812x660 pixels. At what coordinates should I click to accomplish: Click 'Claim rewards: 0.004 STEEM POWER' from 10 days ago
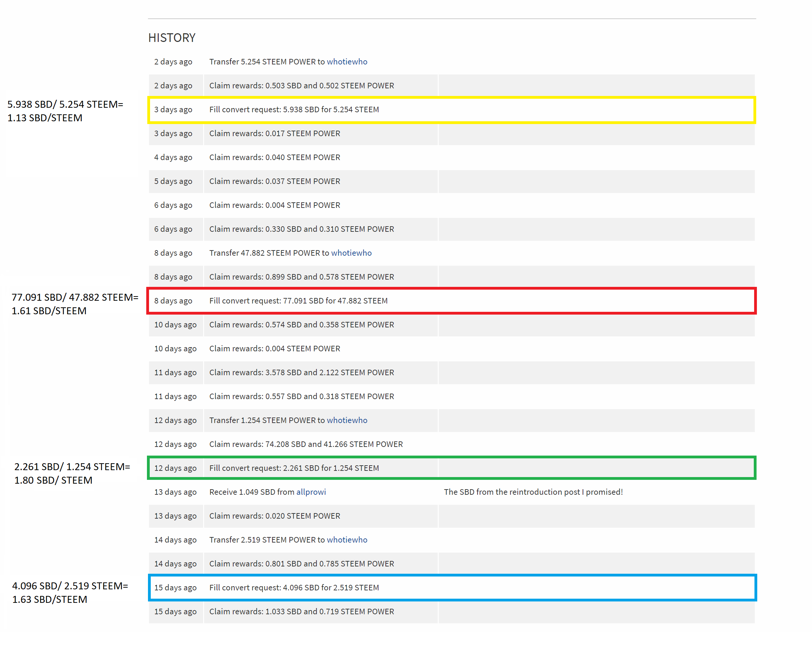[x=274, y=349]
